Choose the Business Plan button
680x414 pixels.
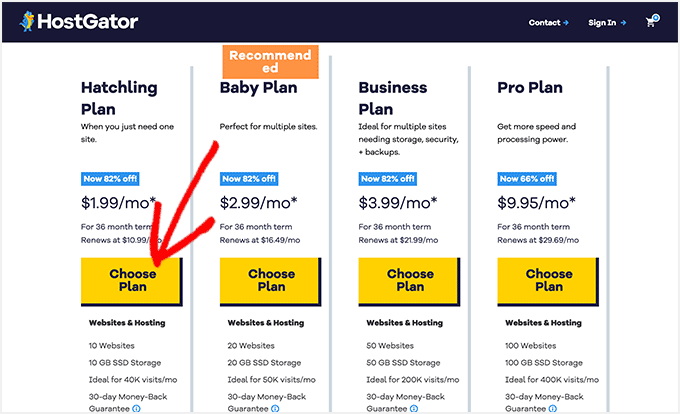[410, 280]
